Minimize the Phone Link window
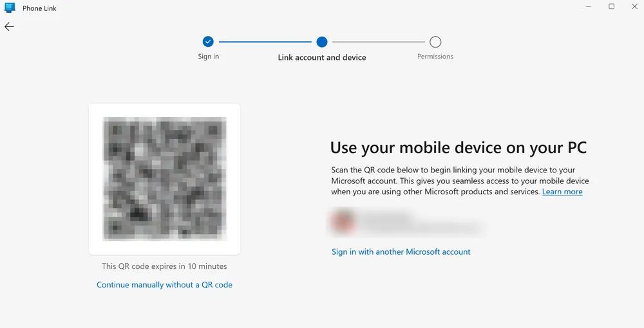Viewport: 644px width, 328px height. tap(589, 6)
